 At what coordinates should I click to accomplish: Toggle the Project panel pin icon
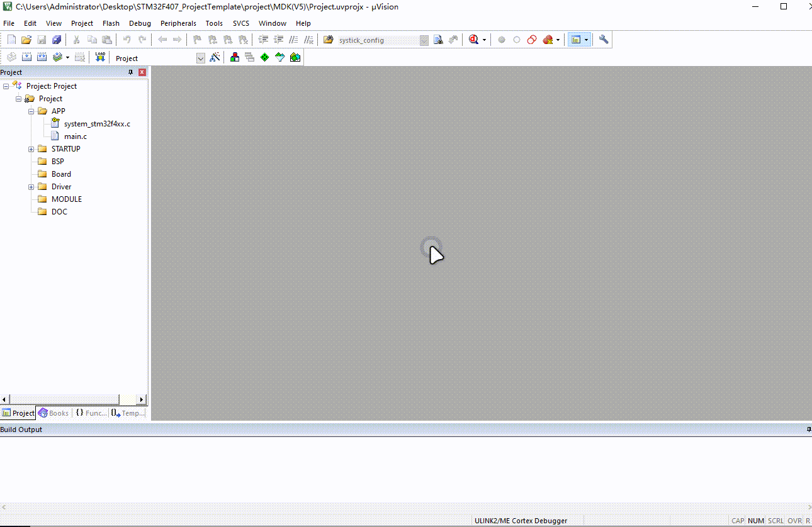click(131, 72)
